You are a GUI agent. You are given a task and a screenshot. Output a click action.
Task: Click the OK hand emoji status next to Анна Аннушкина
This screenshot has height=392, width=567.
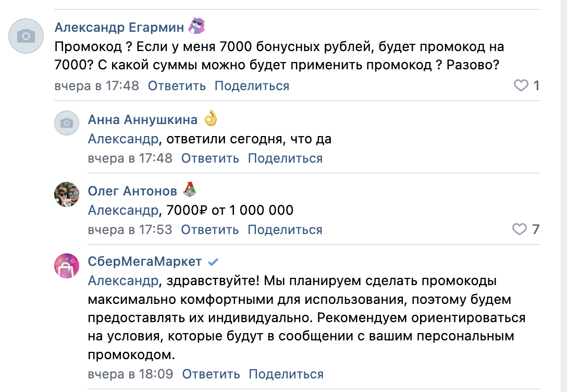click(211, 118)
